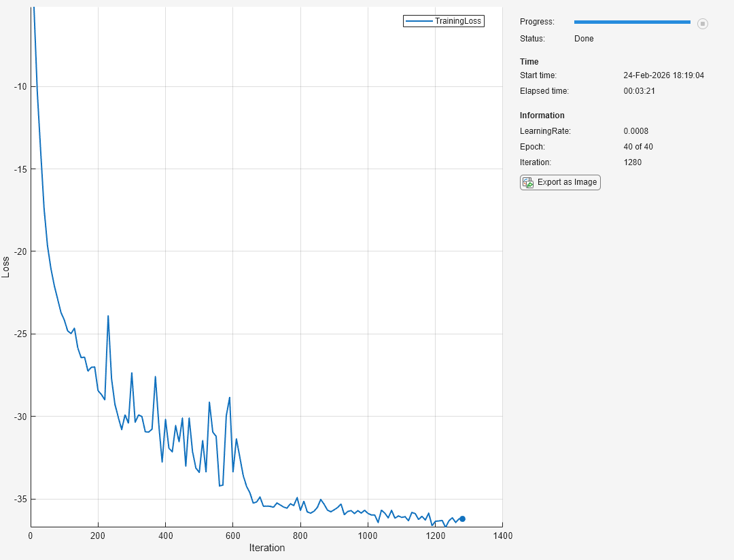Click the final data point marker on curve
The image size is (734, 560).
tap(462, 519)
